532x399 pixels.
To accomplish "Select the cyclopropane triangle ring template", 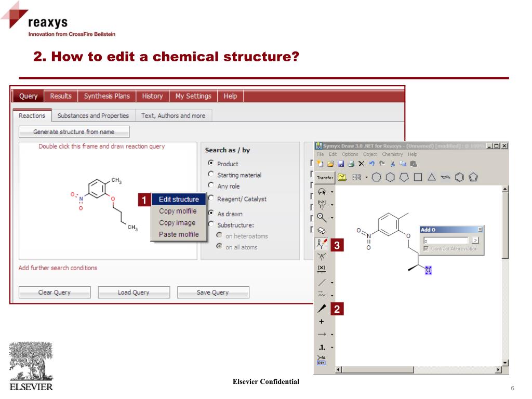I will pyautogui.click(x=432, y=177).
